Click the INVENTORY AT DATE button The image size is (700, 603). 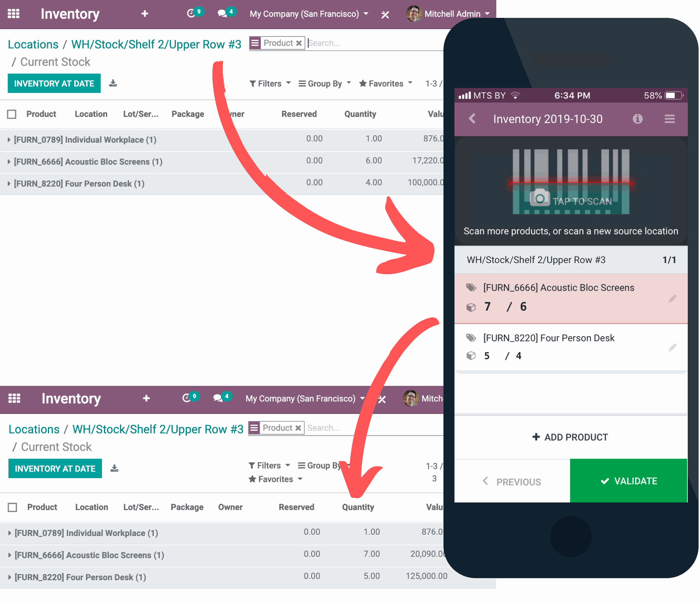point(54,84)
